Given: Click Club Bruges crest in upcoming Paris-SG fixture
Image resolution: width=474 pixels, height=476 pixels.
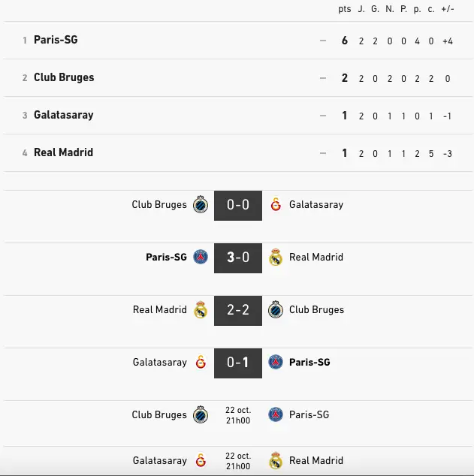Looking at the screenshot, I should (201, 414).
